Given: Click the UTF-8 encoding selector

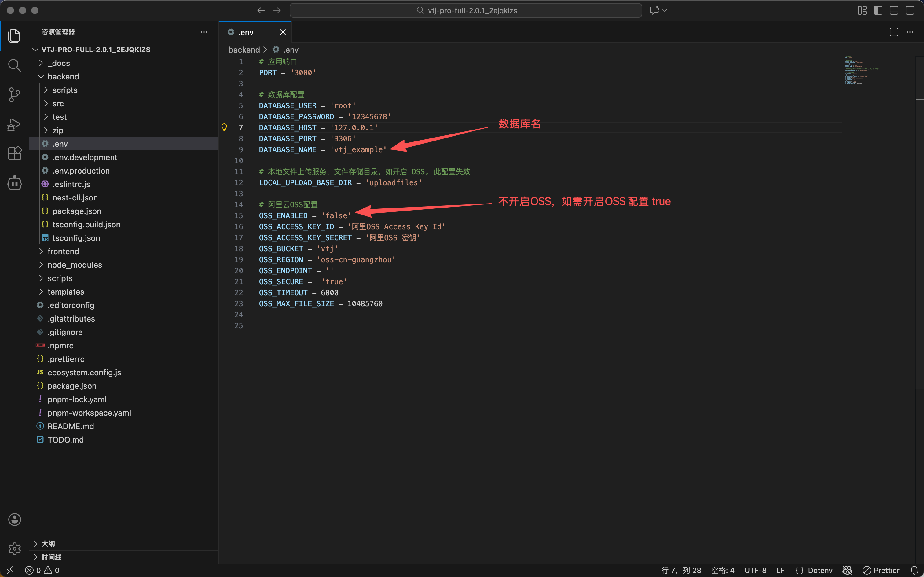Looking at the screenshot, I should coord(755,570).
